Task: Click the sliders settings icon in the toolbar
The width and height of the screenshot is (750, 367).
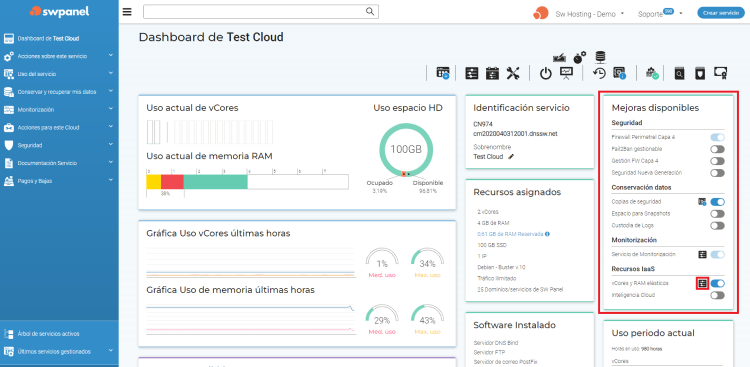Action: point(472,73)
